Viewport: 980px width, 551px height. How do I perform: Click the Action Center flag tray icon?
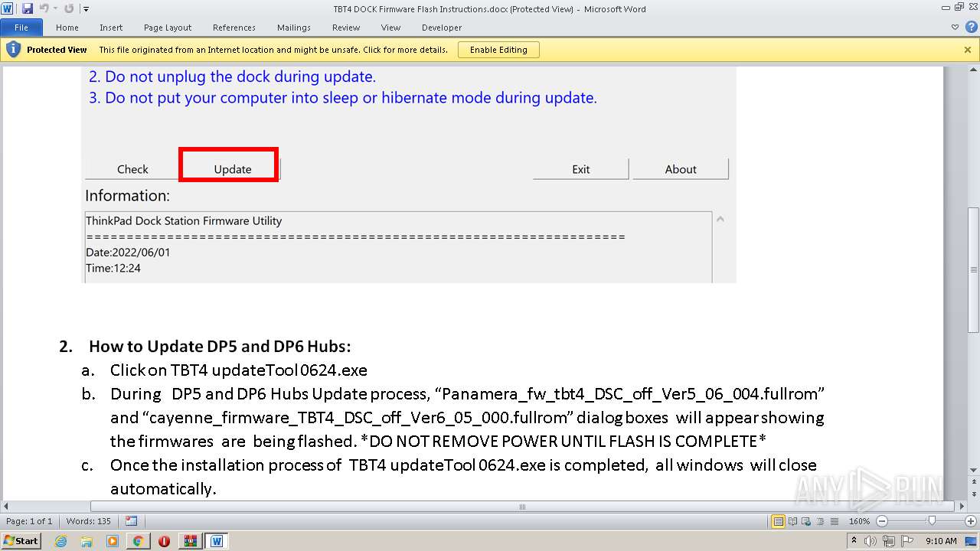pyautogui.click(x=906, y=541)
